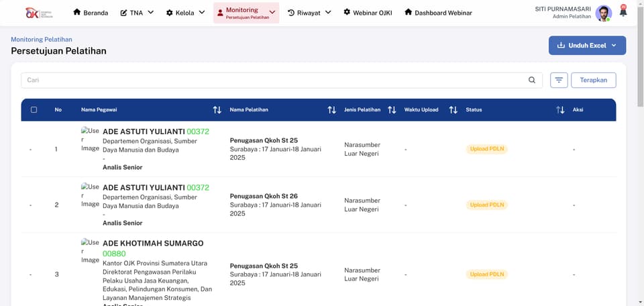Click the Aksi column header

coord(578,109)
